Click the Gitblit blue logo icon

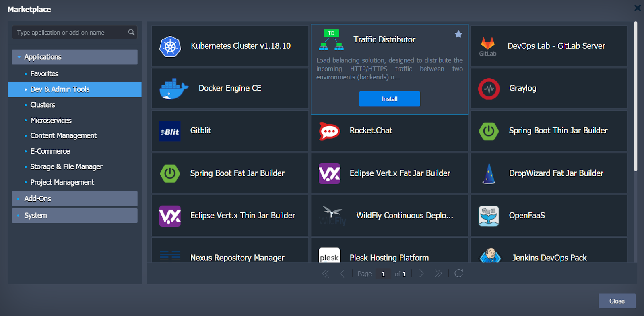[x=170, y=131]
